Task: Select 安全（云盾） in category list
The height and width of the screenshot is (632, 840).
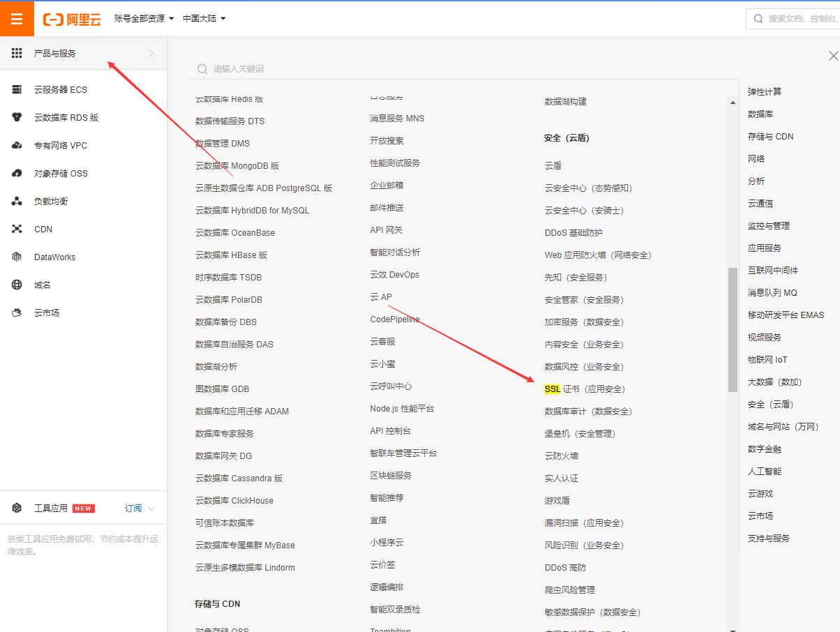Action: coord(770,404)
